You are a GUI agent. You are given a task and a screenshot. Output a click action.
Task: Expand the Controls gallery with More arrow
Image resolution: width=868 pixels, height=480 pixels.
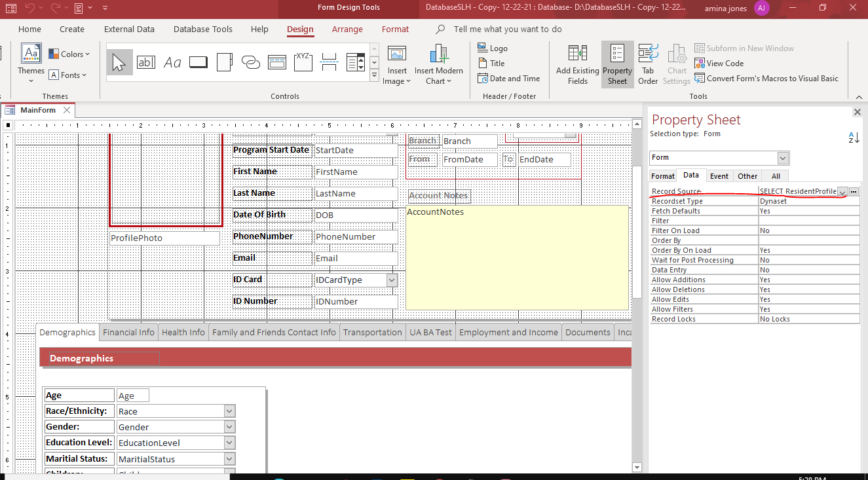[374, 75]
